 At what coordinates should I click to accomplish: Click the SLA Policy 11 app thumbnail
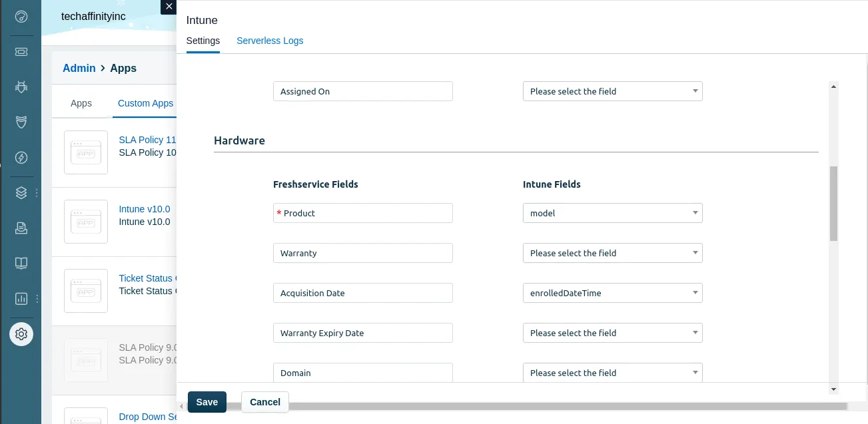[x=86, y=152]
